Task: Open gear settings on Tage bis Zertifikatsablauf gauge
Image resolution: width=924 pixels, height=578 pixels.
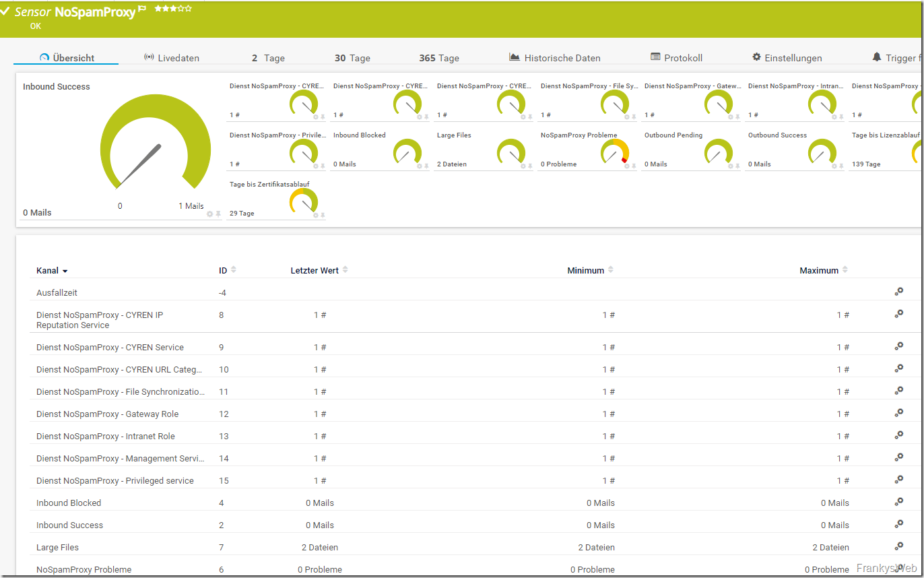Action: (315, 215)
